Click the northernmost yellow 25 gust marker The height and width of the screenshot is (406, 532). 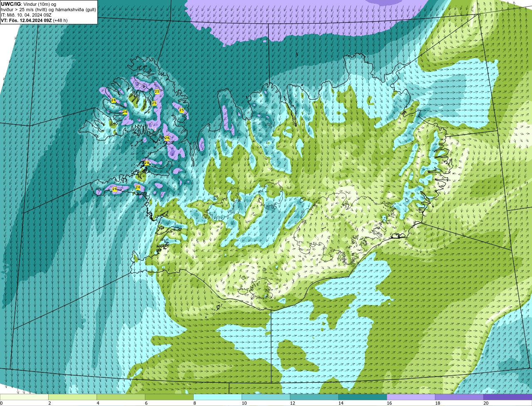pyautogui.click(x=157, y=91)
